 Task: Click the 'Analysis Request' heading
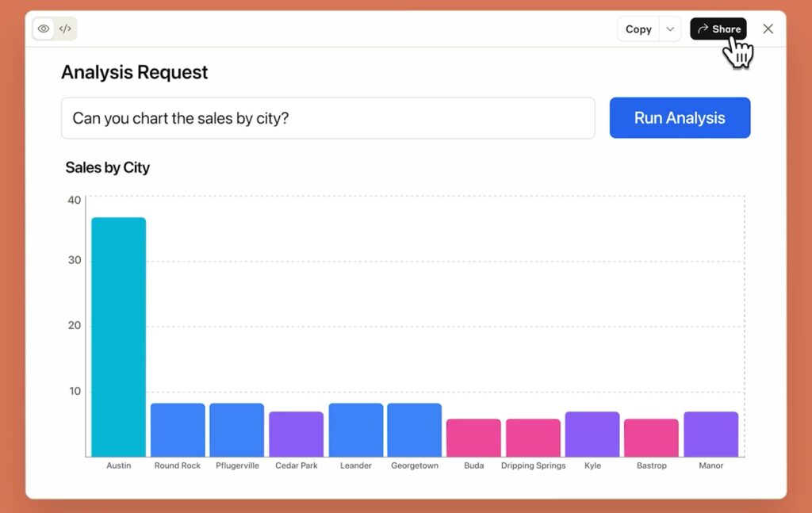[135, 72]
